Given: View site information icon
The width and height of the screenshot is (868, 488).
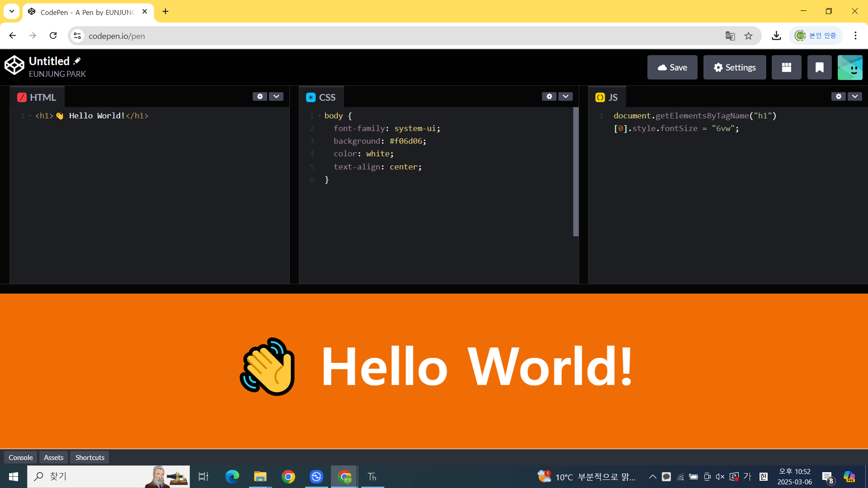Looking at the screenshot, I should pos(77,36).
